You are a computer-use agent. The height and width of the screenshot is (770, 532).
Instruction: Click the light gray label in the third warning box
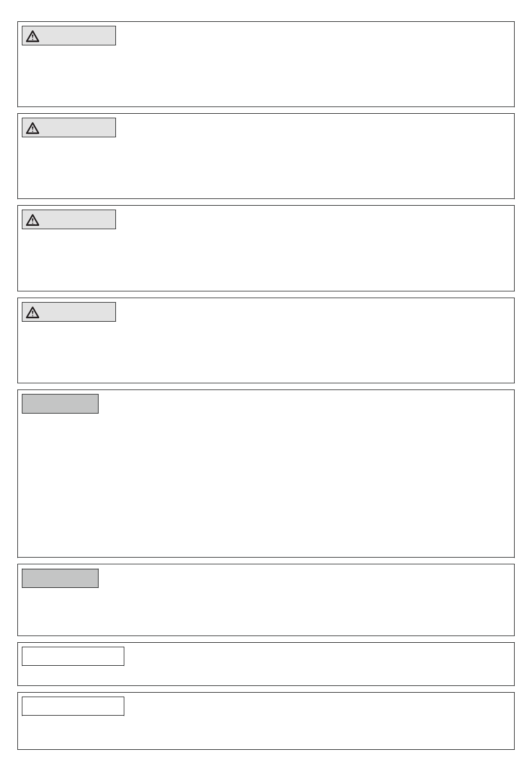(x=69, y=219)
